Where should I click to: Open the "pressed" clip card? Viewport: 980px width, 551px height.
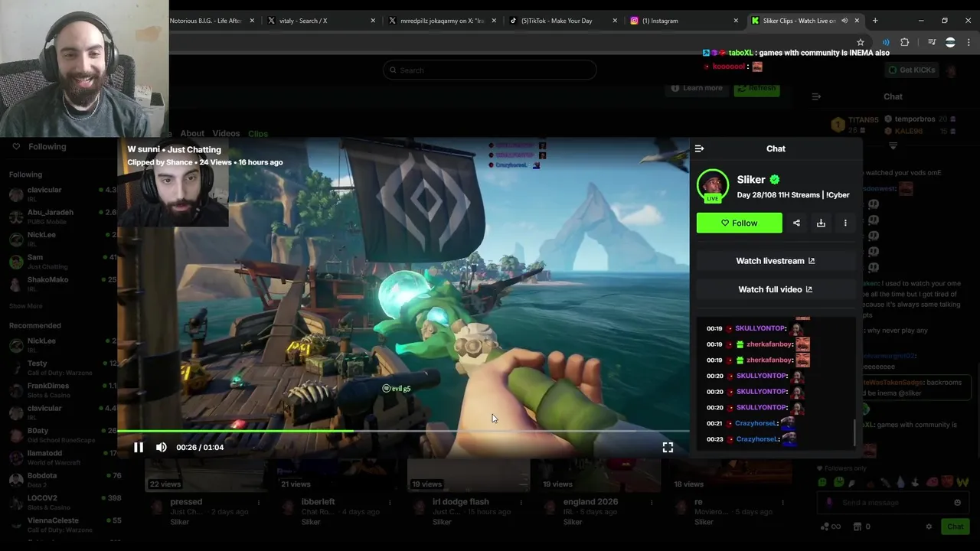205,494
